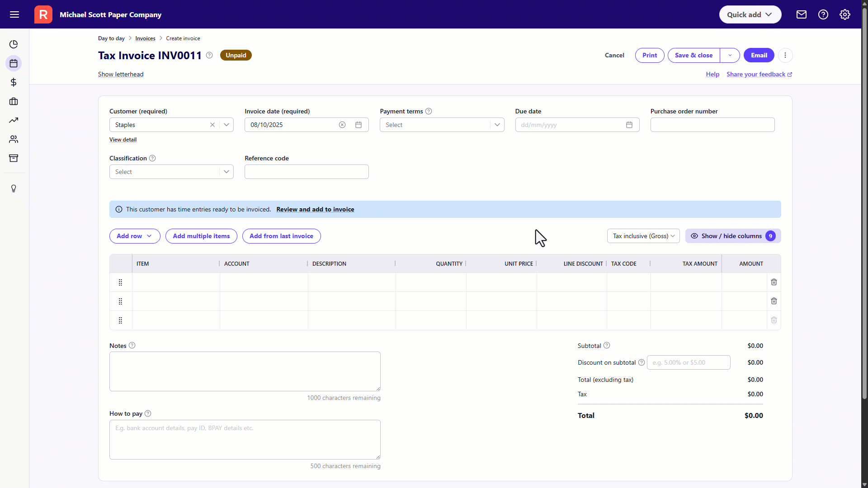Click into the Purchase order number field
Image resolution: width=868 pixels, height=488 pixels.
click(x=712, y=125)
